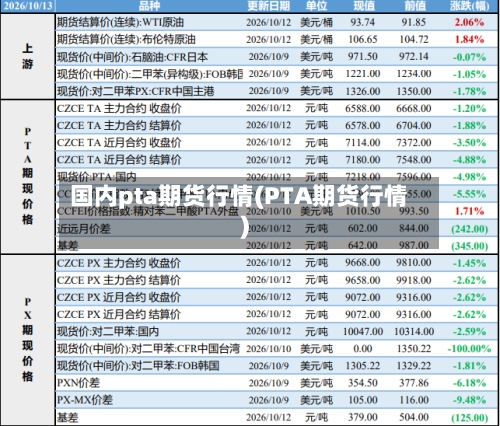Screen dimensions: 500x426
Task: Click row 现货价(中间价):石脑油:CFR日本
Action: tap(277, 57)
